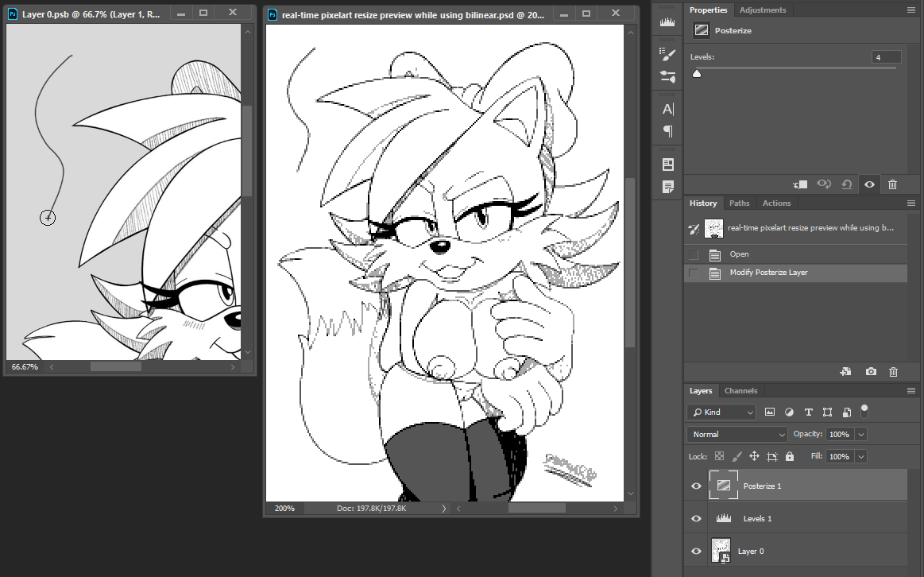
Task: Click the clip to layer icon in Properties
Action: pyautogui.click(x=801, y=184)
